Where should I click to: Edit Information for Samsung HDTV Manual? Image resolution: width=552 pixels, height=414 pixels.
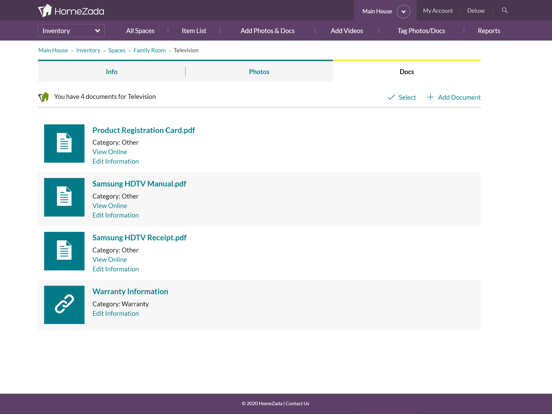click(115, 215)
